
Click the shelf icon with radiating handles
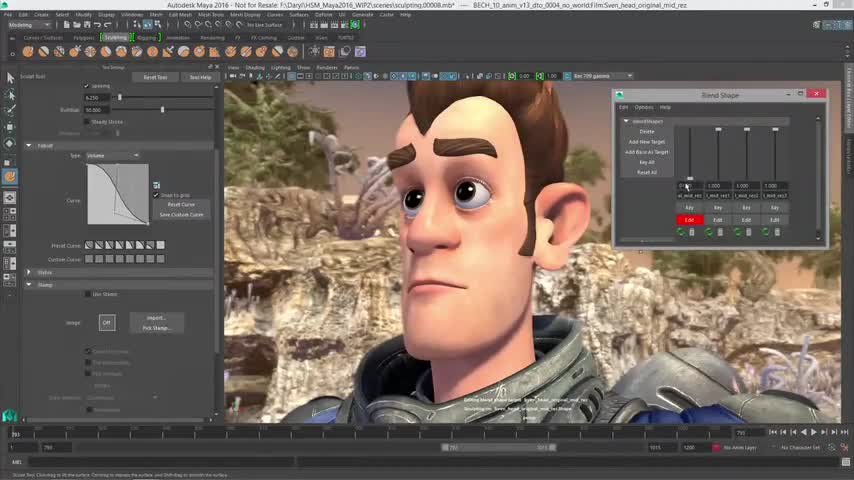[x=314, y=51]
